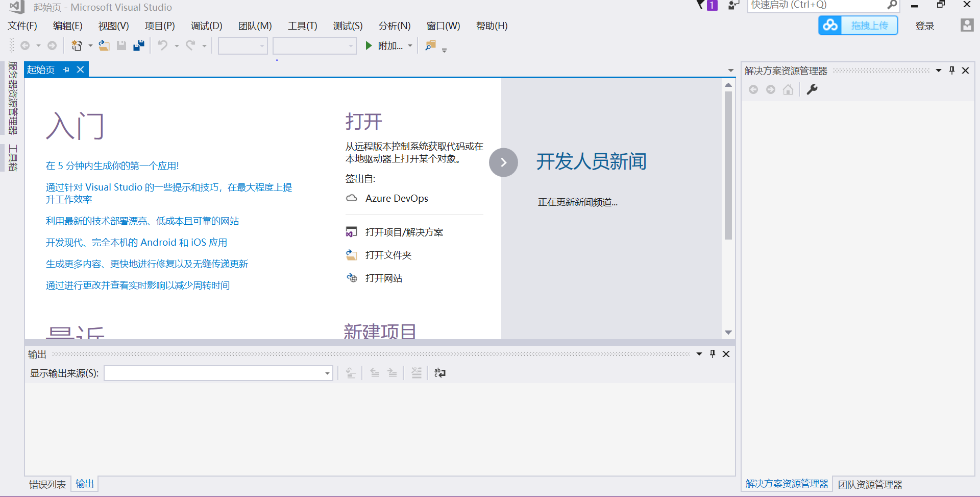Expand the Attach start options dropdown

410,46
